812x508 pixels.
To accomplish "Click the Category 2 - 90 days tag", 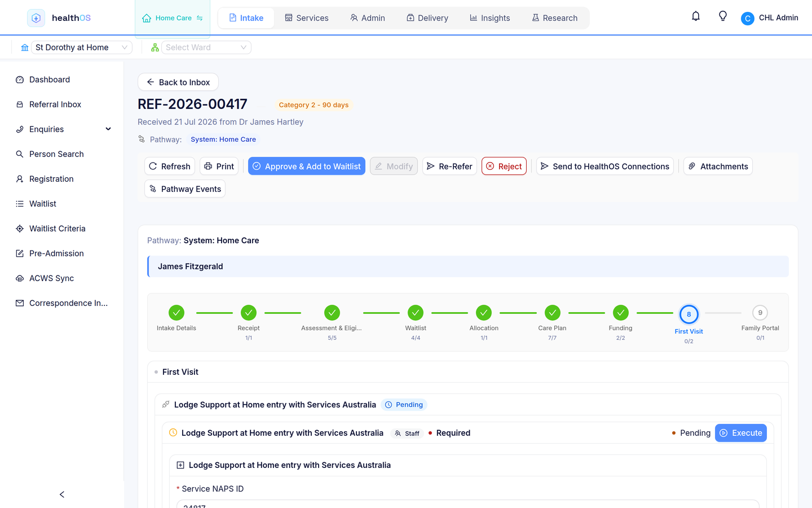I will 314,105.
